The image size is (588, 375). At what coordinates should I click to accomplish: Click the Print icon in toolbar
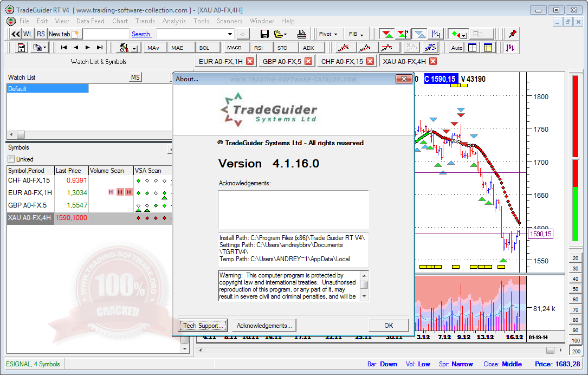pos(302,34)
